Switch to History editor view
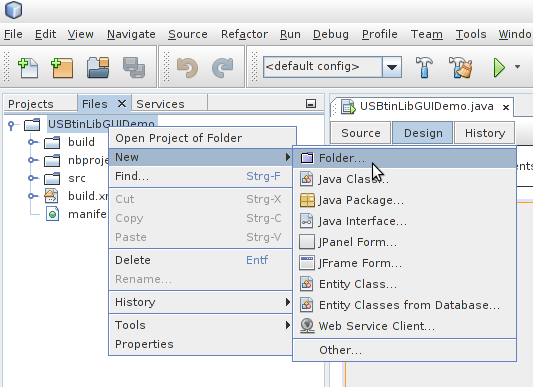Viewport: 533px width, 387px height. (485, 133)
